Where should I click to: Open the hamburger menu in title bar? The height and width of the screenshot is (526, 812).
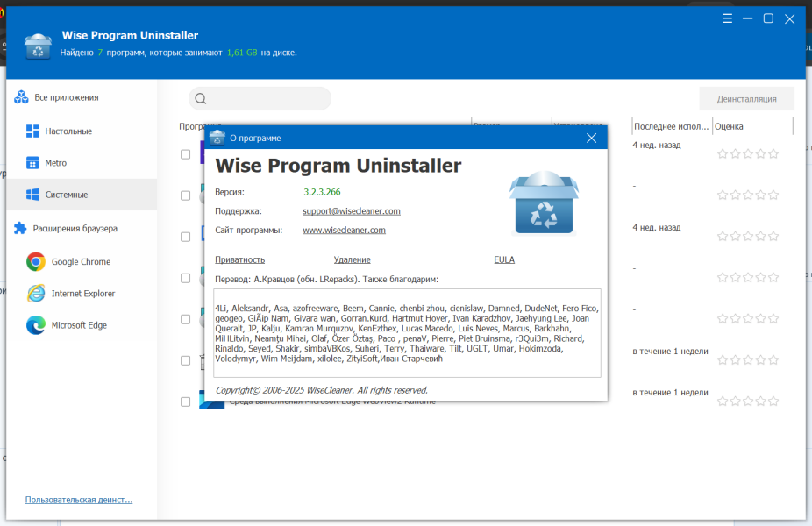(727, 18)
